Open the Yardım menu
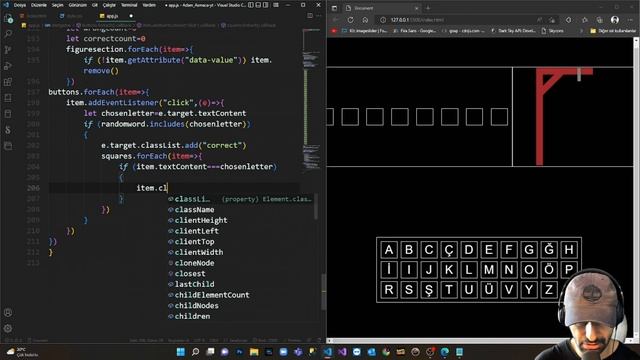640x360 pixels. coord(149,5)
